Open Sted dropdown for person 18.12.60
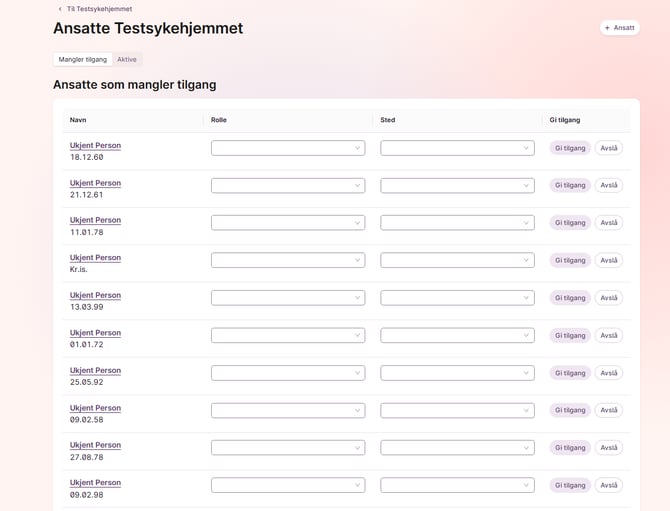The width and height of the screenshot is (670, 511). [457, 148]
